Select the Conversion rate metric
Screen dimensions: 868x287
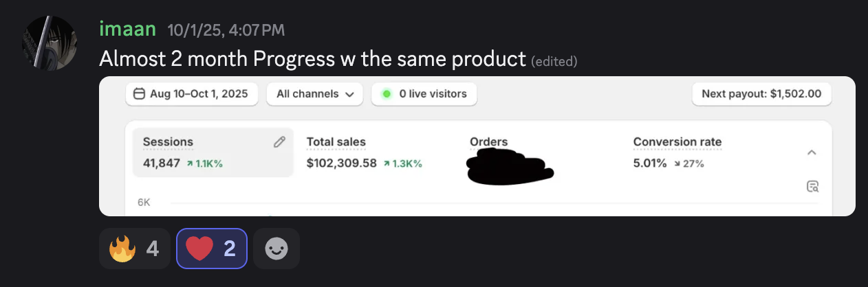pyautogui.click(x=677, y=142)
